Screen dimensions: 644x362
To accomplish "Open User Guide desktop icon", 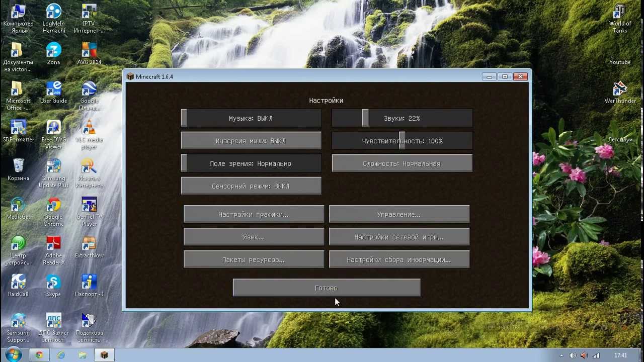I will 53,93.
